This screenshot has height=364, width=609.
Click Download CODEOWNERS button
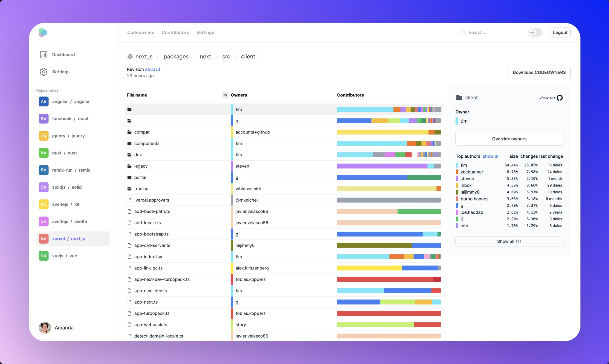pyautogui.click(x=539, y=72)
